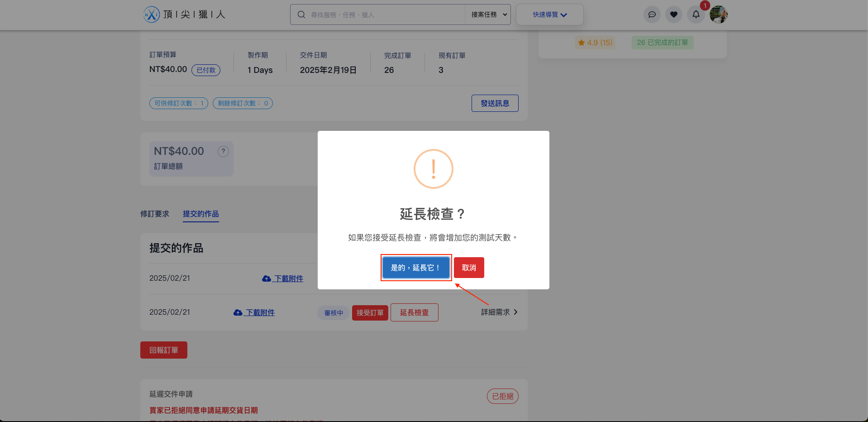Open the 接案任務 dropdown

pos(487,14)
